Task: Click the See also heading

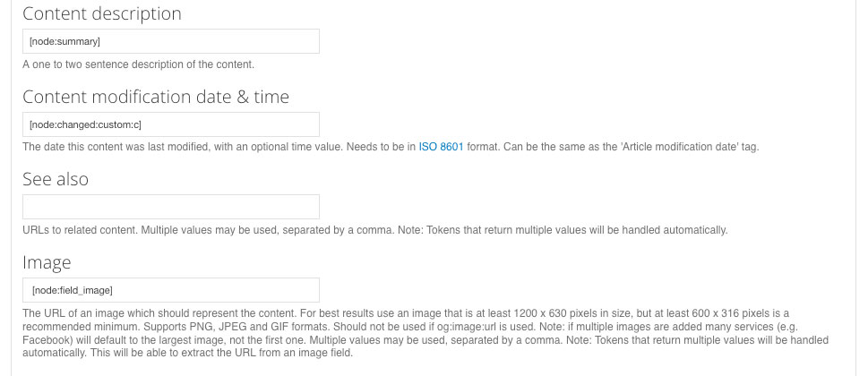Action: [x=55, y=179]
